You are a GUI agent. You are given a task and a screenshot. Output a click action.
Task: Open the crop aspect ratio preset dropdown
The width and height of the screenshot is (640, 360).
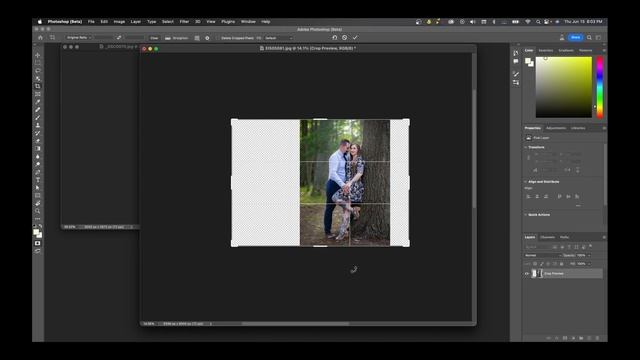[x=79, y=38]
